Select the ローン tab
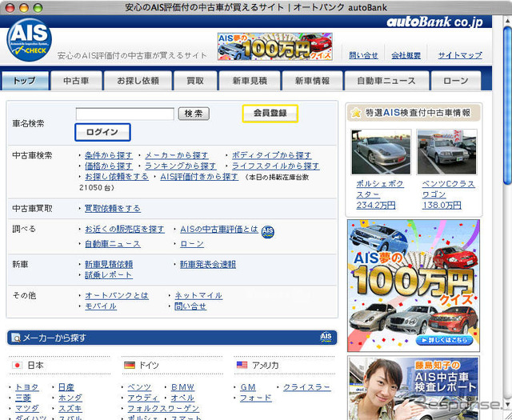 pyautogui.click(x=456, y=81)
